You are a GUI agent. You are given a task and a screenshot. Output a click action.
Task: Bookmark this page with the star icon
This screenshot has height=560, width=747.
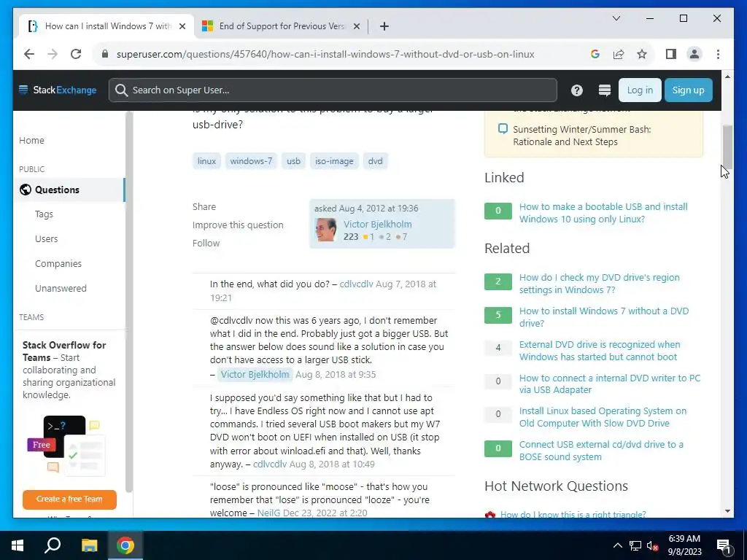pyautogui.click(x=642, y=54)
